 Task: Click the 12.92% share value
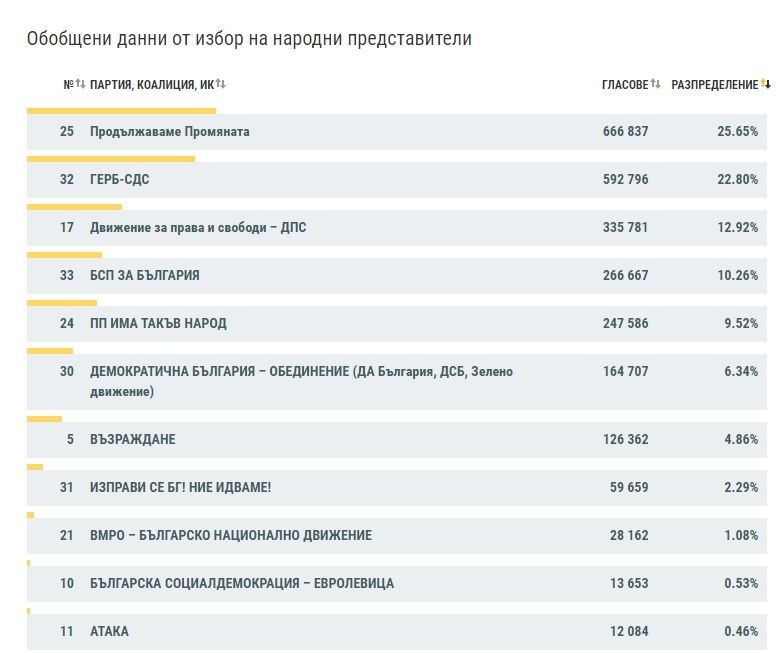coord(738,228)
